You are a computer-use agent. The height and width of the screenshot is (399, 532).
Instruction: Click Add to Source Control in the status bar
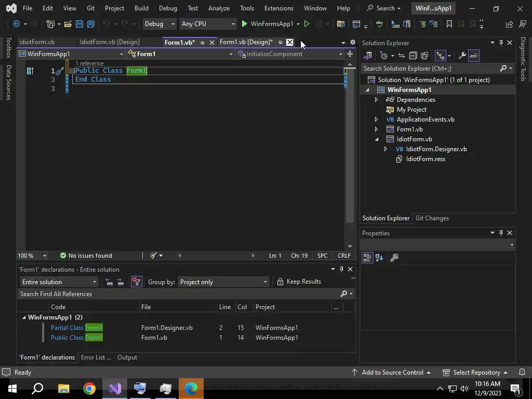pos(391,372)
